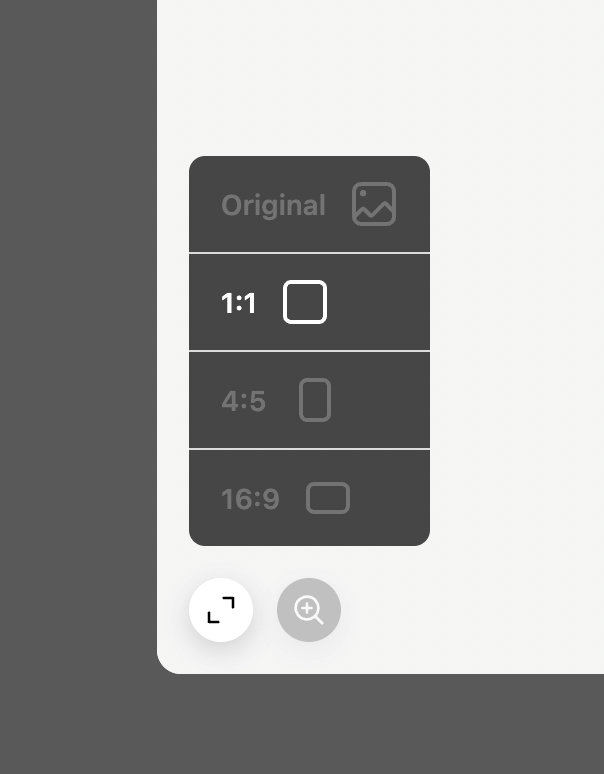Click the plus inside the magnifier icon

(x=306, y=607)
